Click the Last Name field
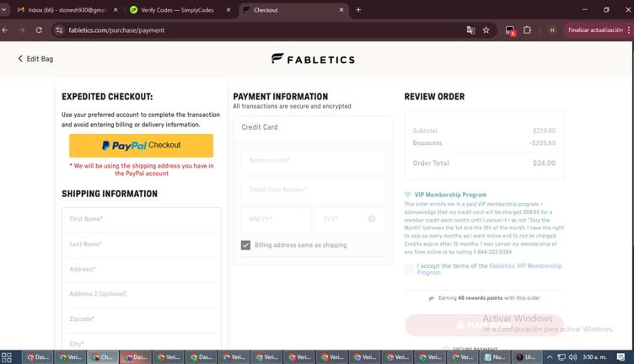This screenshot has width=634, height=364. 142,244
